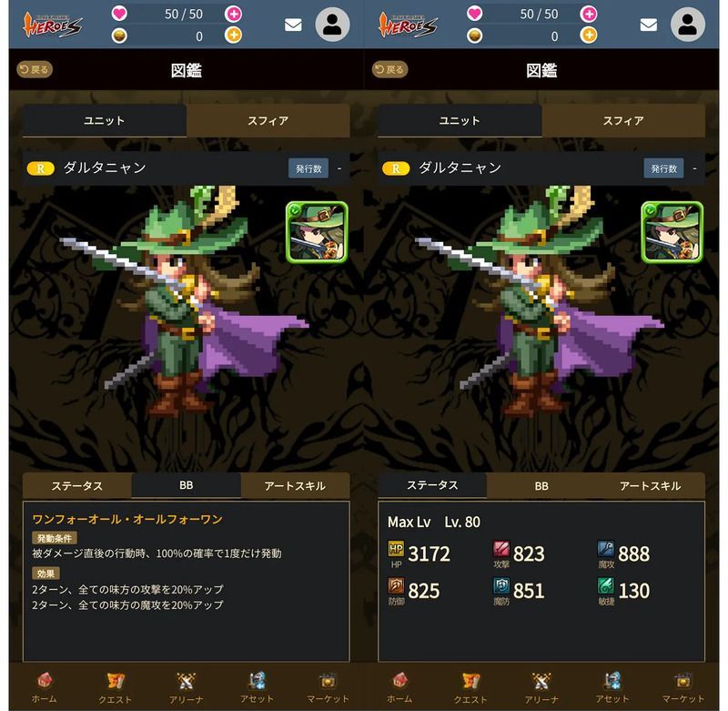
Task: Switch to BB tab in right screen
Action: click(541, 486)
